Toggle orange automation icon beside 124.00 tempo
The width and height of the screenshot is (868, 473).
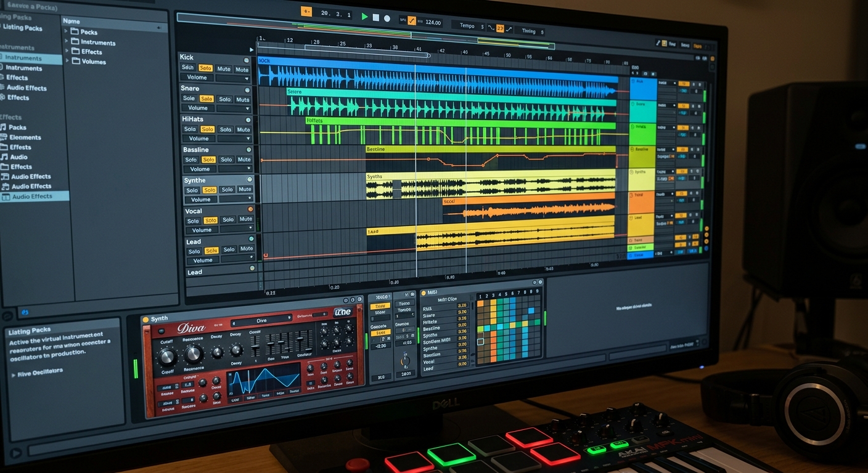412,21
